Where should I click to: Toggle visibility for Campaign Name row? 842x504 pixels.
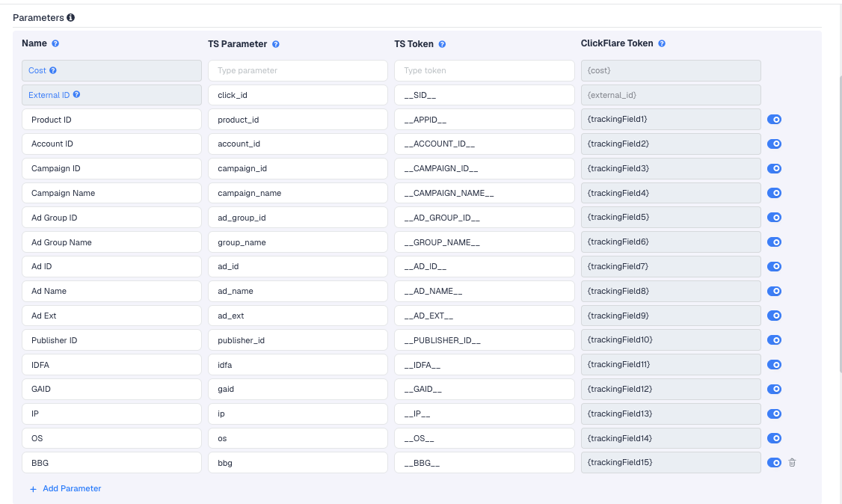tap(774, 193)
